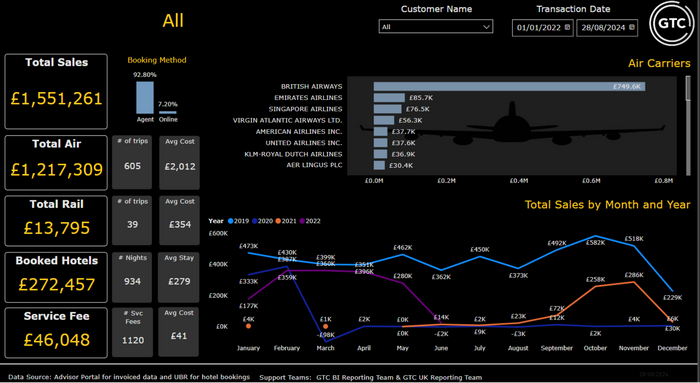The height and width of the screenshot is (383, 700).
Task: Click rail average cost £354
Action: [180, 225]
